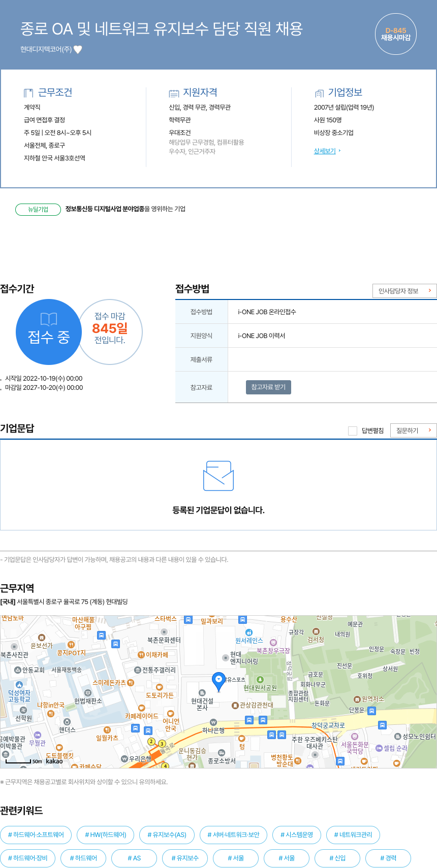Image resolution: width=437 pixels, height=868 pixels.
Task: Click the kakao logo on the map
Action: tap(54, 761)
